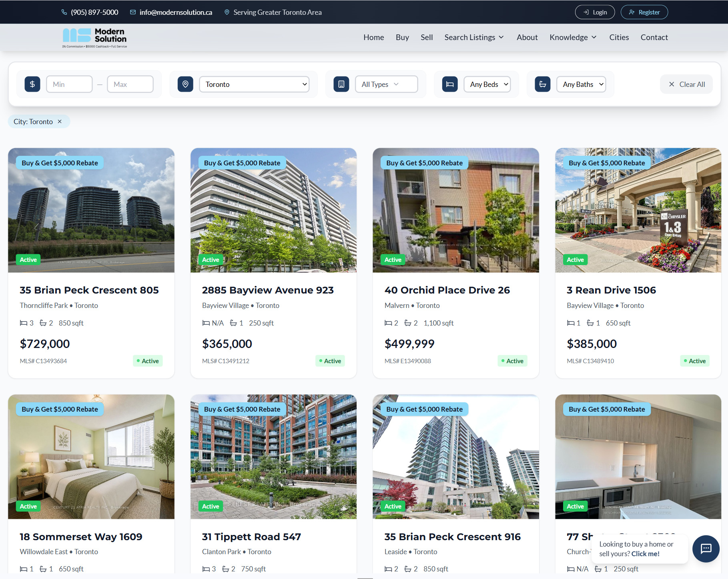This screenshot has height=579, width=728.
Task: Open the 35 Brian Peck Crescent 805 photo
Action: point(91,210)
